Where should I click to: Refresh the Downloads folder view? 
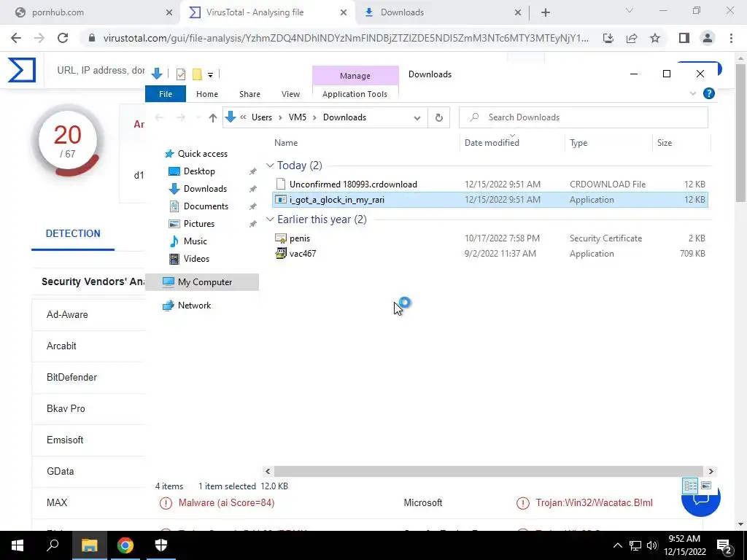tap(438, 117)
